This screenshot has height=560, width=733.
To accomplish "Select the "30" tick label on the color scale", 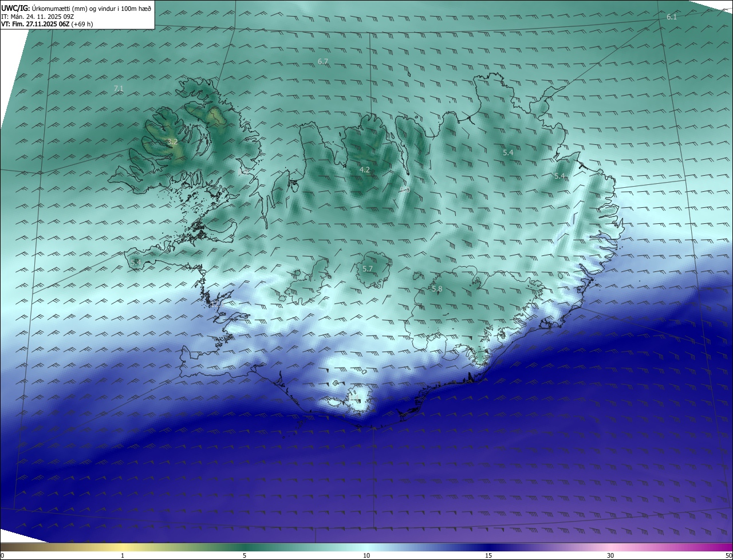I will click(610, 555).
